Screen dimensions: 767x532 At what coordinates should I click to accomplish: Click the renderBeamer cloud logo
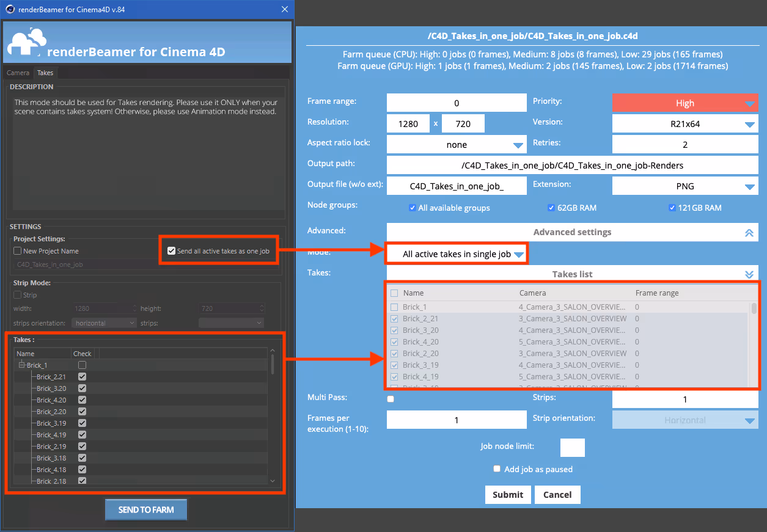pos(26,42)
